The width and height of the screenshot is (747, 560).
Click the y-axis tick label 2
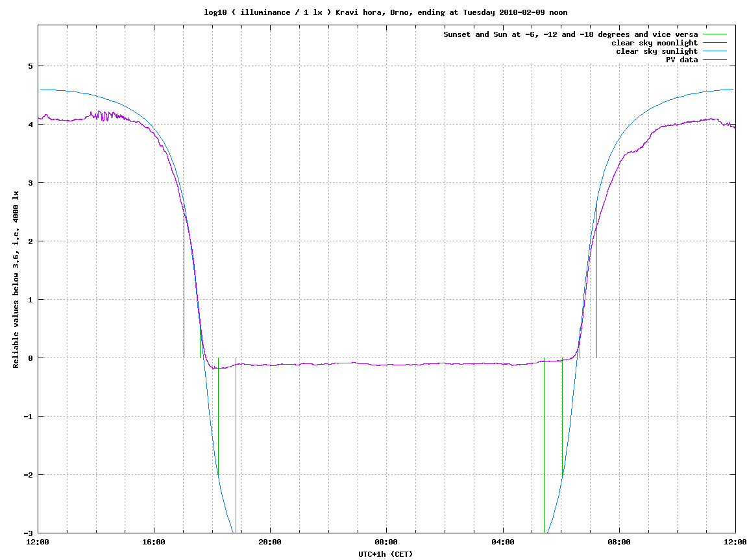pos(31,241)
